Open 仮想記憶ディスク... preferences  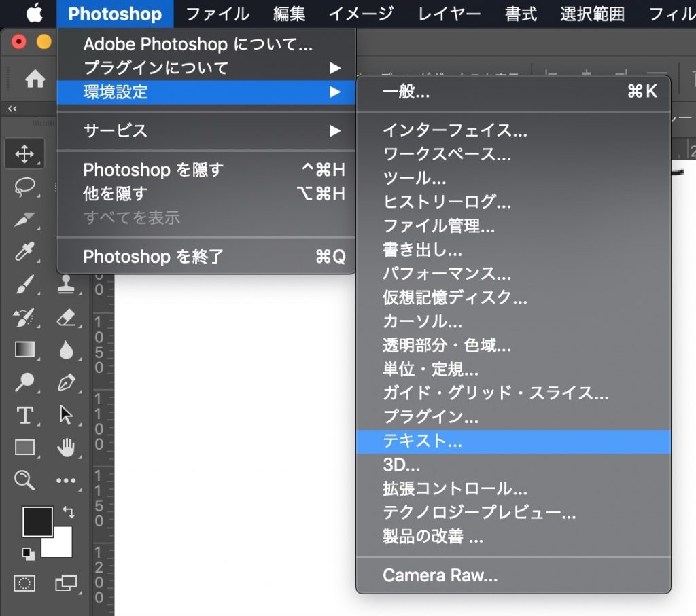[514, 297]
